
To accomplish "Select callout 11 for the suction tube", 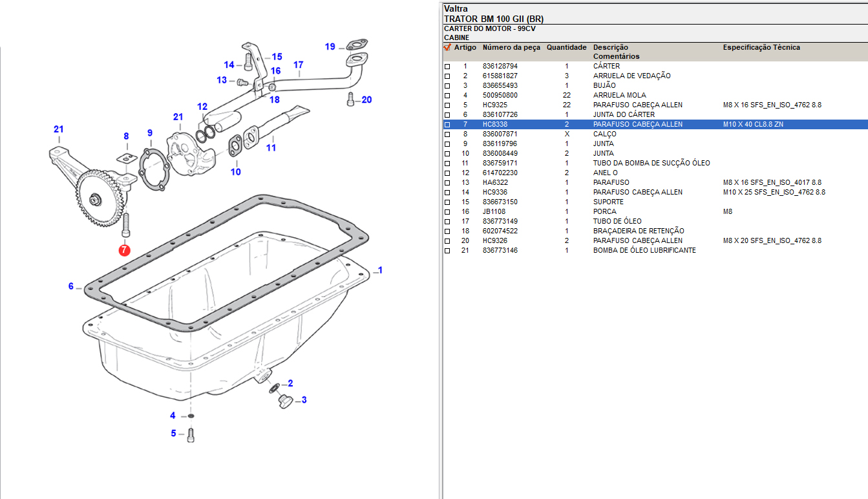I will point(271,147).
